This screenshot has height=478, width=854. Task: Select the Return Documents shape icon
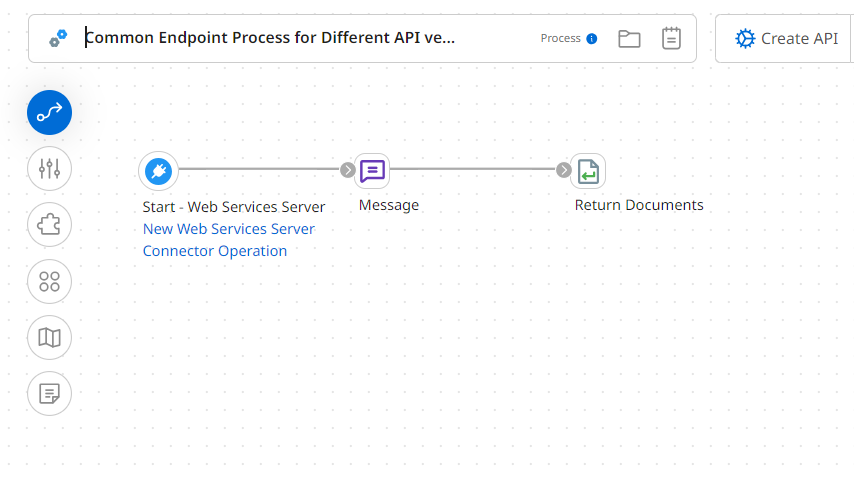click(588, 171)
